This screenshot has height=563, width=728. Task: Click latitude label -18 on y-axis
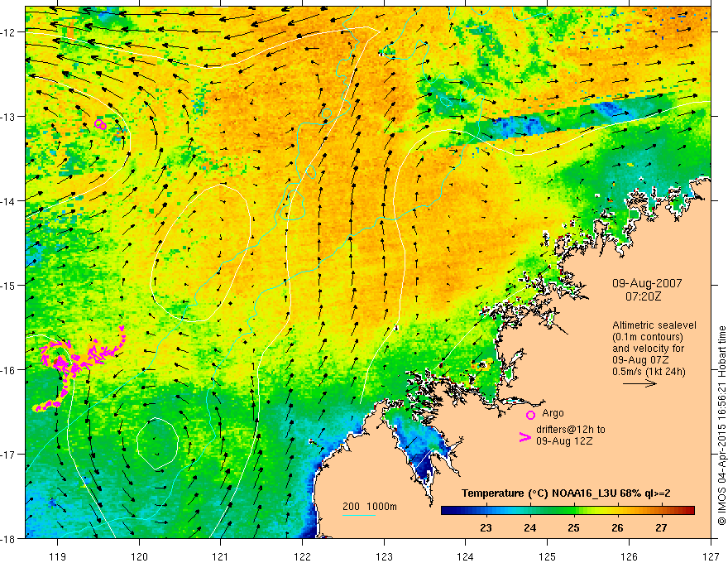pos(9,538)
